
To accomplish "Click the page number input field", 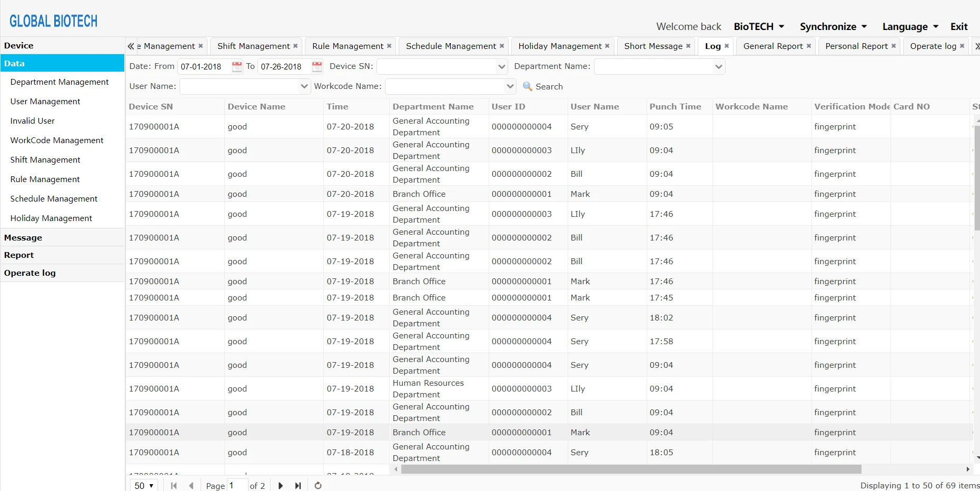I will [237, 486].
